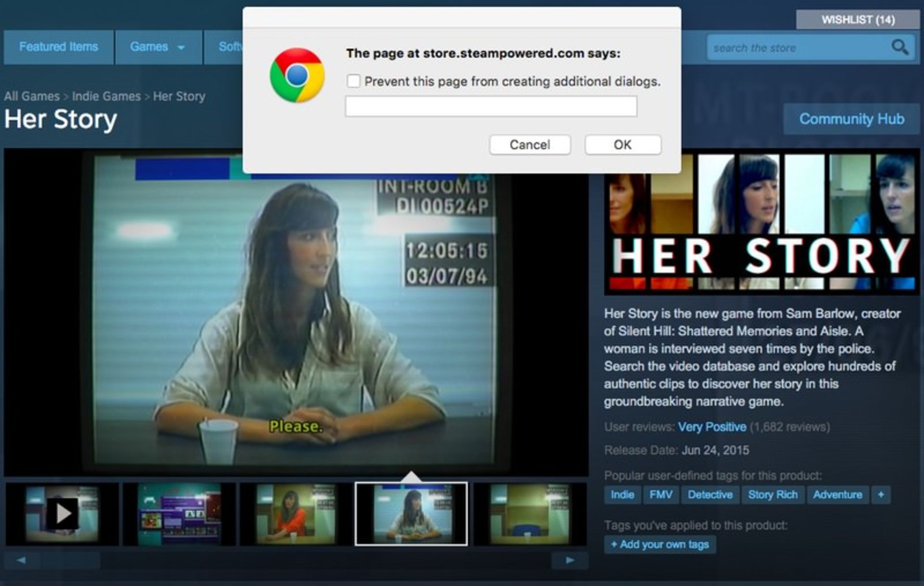The height and width of the screenshot is (586, 924).
Task: Open the Very Positive user reviews link
Action: 712,427
